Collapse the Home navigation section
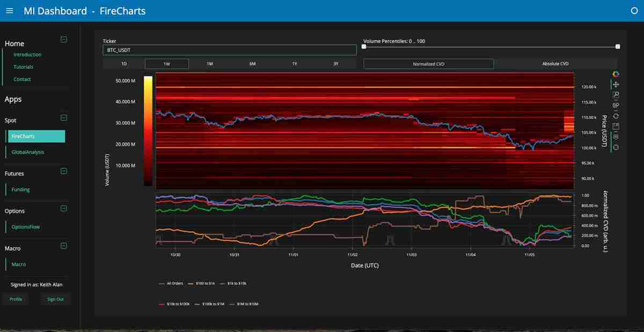The image size is (644, 332). pos(64,39)
